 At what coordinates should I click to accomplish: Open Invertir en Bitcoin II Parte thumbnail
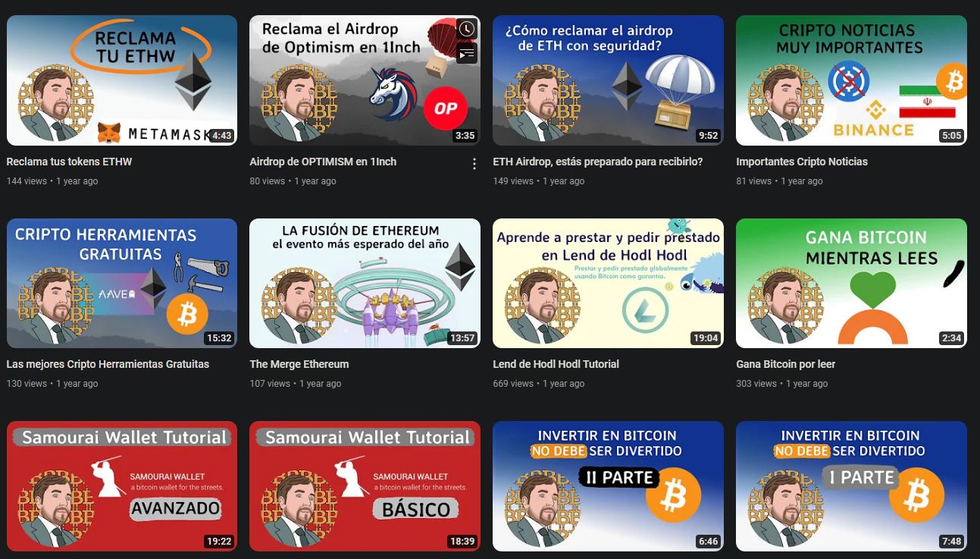[608, 486]
